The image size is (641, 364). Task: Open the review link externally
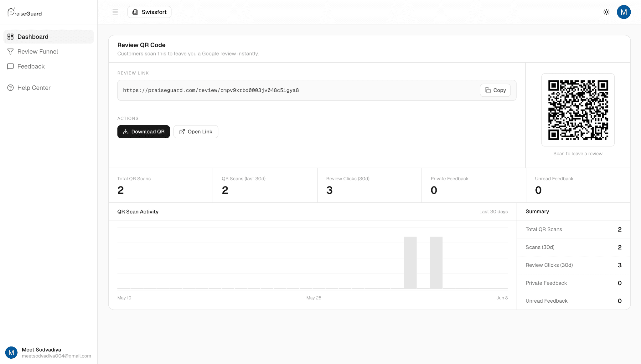(196, 131)
